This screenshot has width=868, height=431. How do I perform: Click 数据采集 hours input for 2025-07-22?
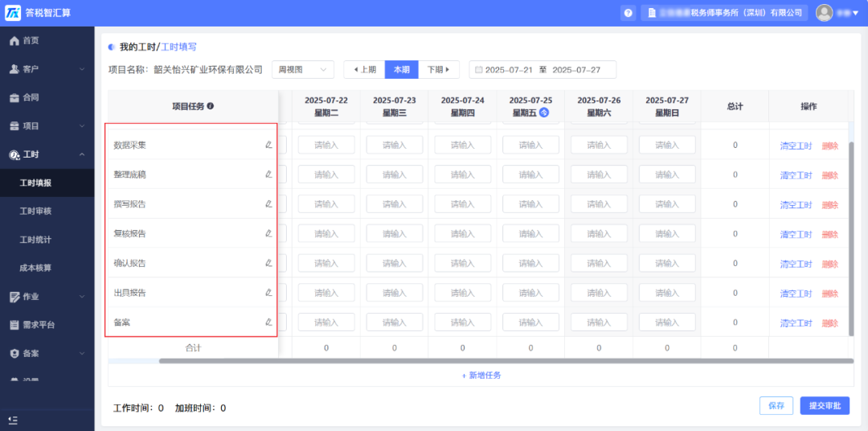[326, 146]
